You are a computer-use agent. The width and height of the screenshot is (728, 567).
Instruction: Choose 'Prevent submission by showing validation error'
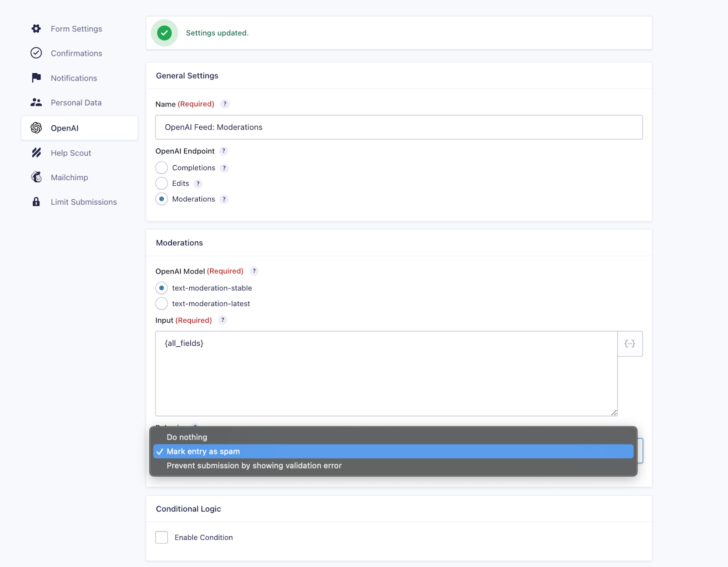pyautogui.click(x=394, y=466)
